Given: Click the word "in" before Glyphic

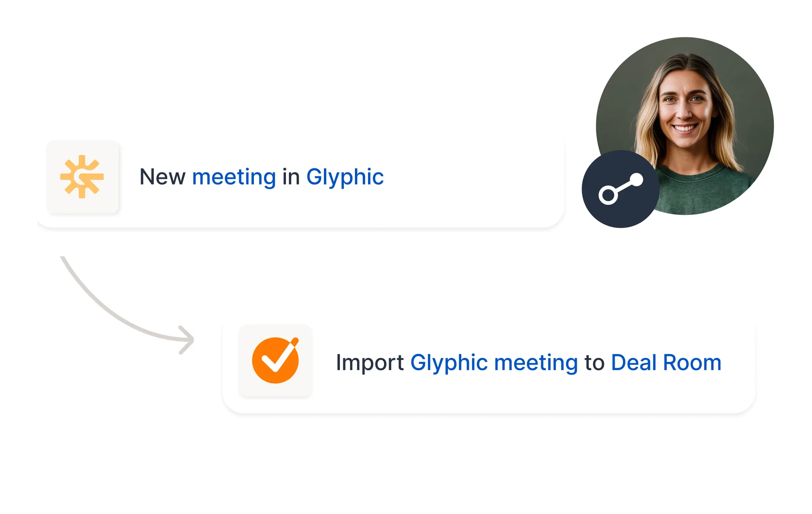Looking at the screenshot, I should click(x=291, y=177).
